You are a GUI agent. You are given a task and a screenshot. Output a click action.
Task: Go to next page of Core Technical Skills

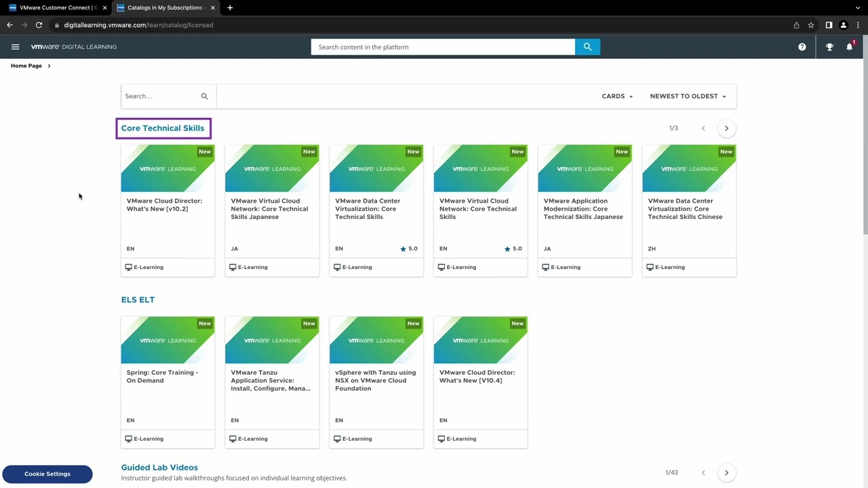tap(726, 128)
